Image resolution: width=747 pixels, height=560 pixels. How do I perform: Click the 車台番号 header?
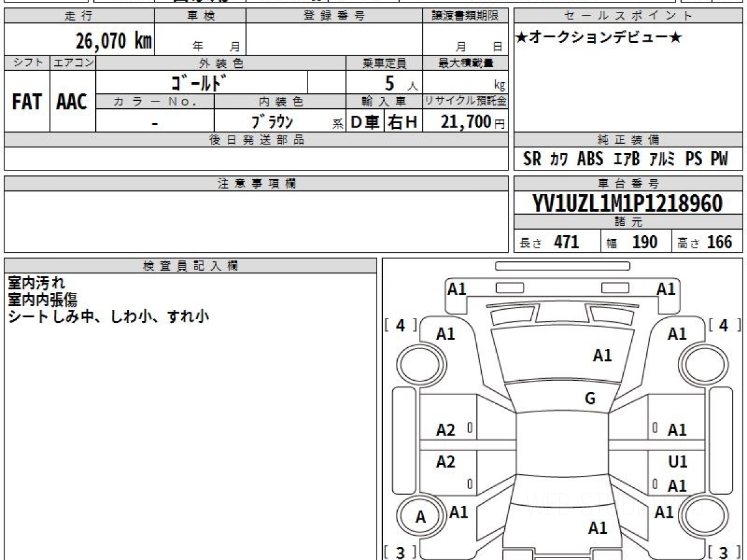click(x=628, y=184)
